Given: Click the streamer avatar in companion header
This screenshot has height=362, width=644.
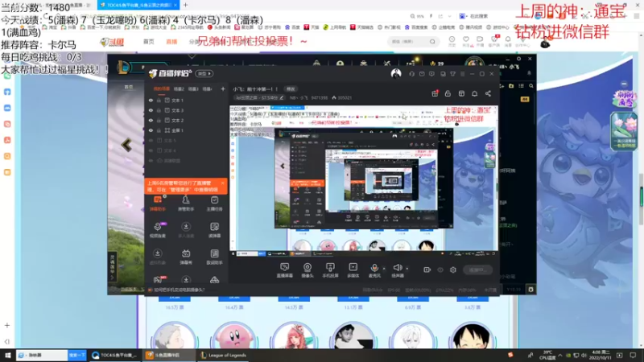Looking at the screenshot, I should coord(396,73).
